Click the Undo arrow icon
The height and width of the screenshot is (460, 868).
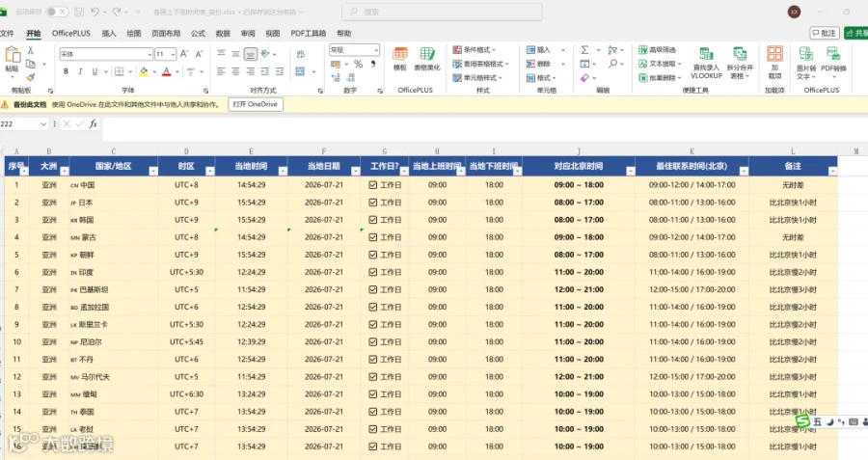click(x=95, y=12)
